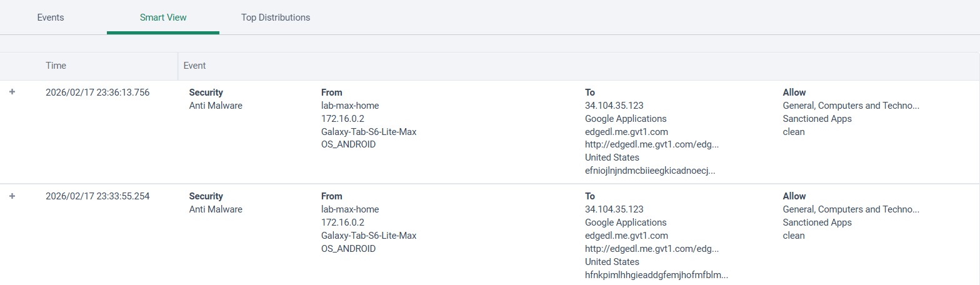Click the 2026/02/17 23:36:13.756 timestamp

(x=97, y=92)
